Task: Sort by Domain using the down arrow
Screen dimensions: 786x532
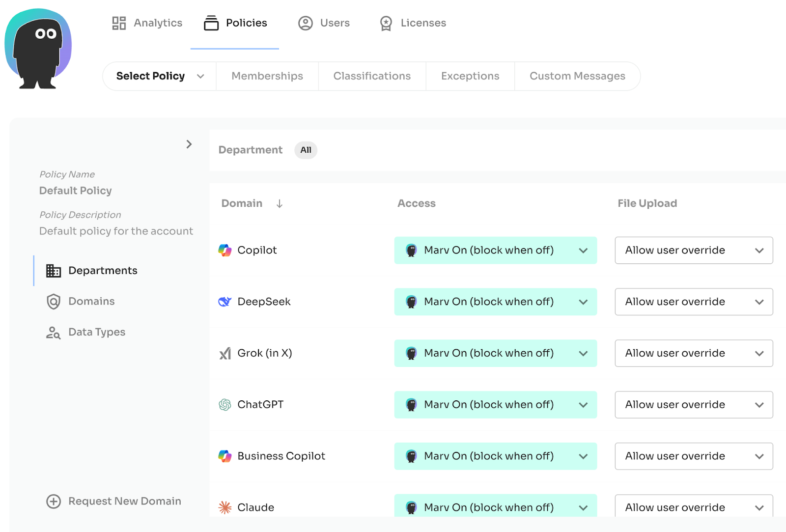Action: [x=280, y=203]
